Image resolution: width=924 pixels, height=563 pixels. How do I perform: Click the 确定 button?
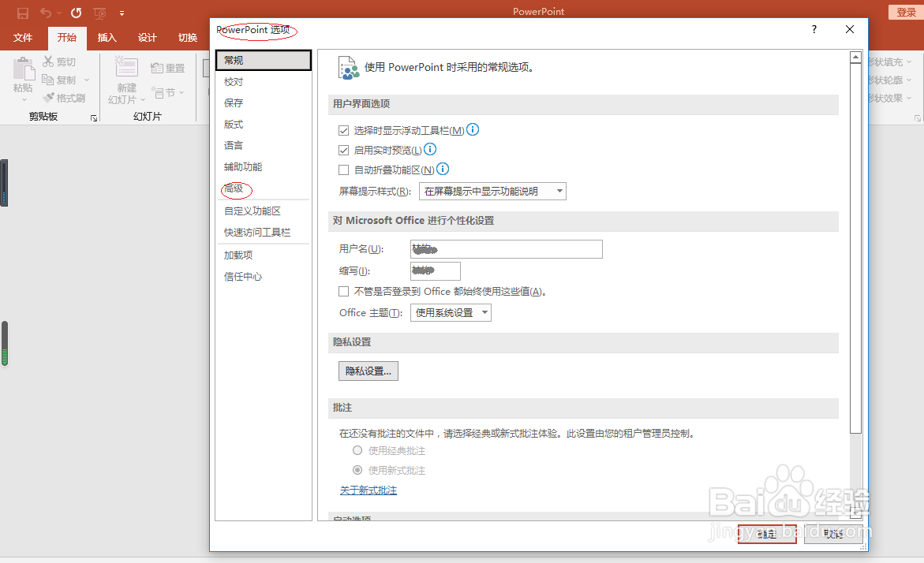(x=767, y=534)
